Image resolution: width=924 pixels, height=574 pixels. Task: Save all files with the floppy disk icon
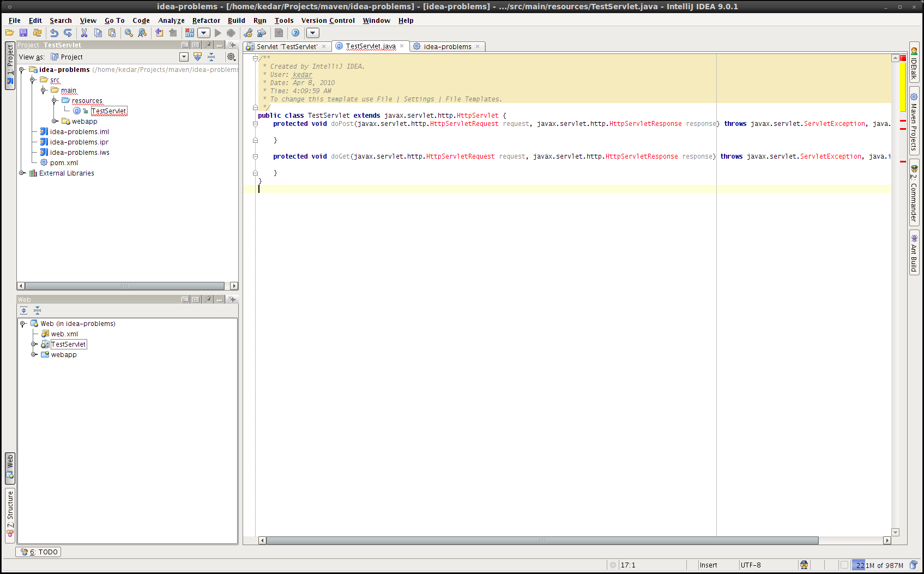coord(23,33)
